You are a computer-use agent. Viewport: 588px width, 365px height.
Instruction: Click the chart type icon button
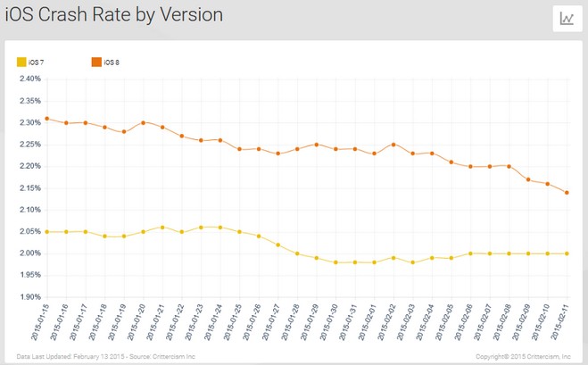566,18
